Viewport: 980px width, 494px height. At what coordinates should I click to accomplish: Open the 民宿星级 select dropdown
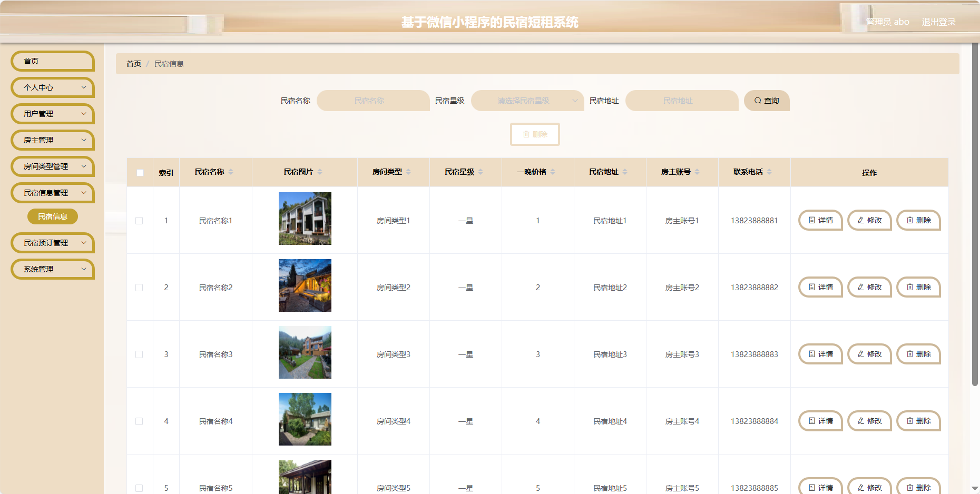pos(527,101)
